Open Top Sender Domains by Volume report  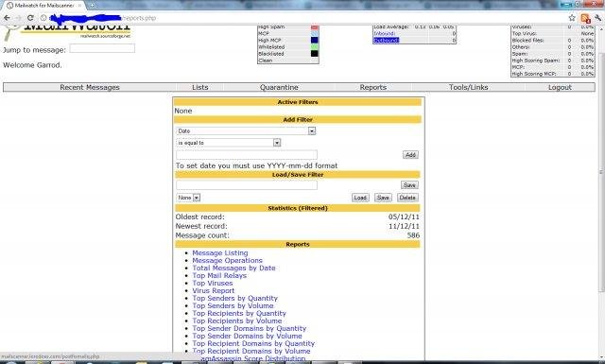coord(247,336)
